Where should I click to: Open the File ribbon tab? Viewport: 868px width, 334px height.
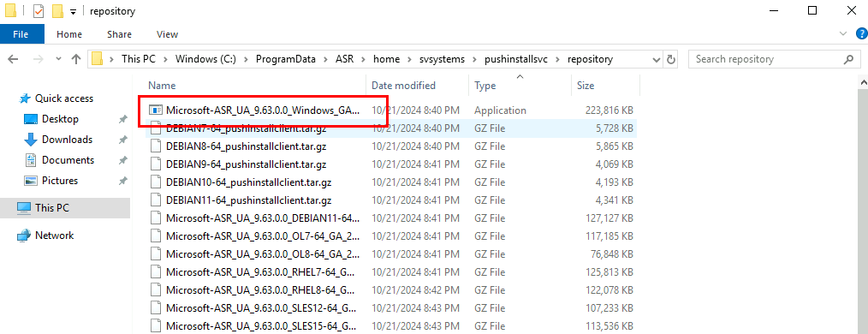click(21, 34)
